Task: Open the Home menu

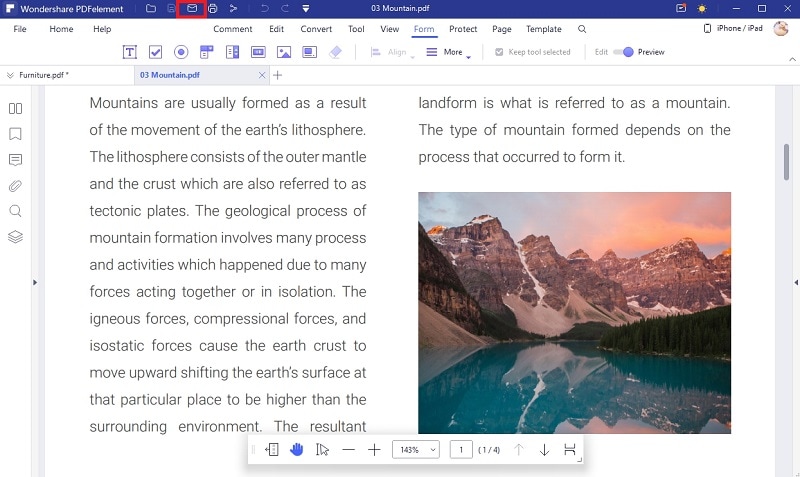Action: tap(61, 29)
